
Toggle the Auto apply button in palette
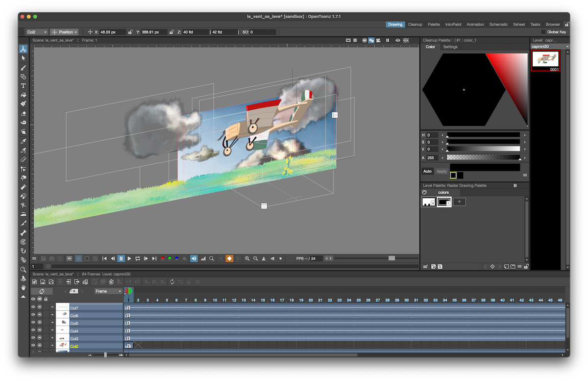(x=427, y=171)
